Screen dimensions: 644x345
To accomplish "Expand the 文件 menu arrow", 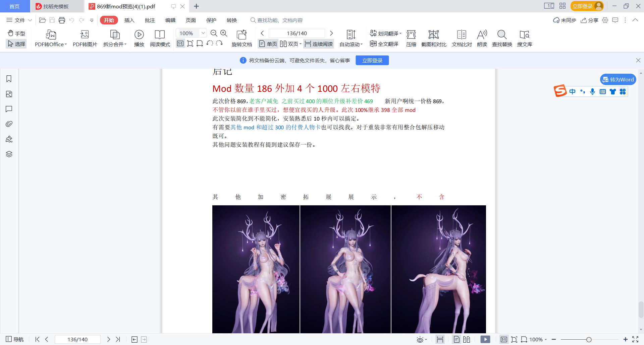I will click(30, 20).
